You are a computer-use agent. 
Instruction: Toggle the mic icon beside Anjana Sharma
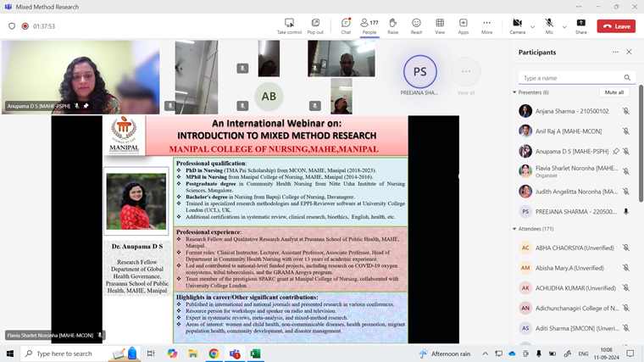[626, 111]
